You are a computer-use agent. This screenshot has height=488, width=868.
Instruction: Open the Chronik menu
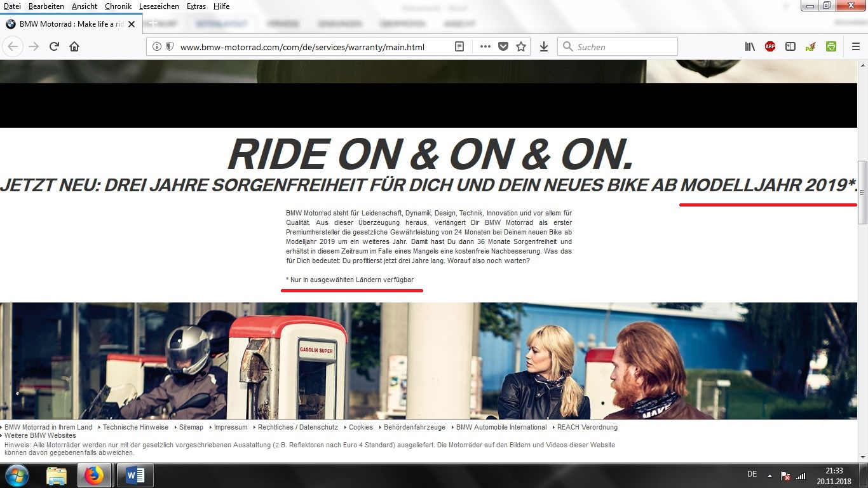tap(118, 6)
